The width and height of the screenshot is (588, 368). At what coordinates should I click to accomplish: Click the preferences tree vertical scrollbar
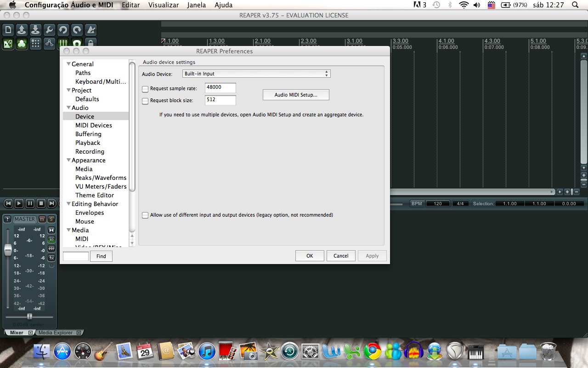(x=132, y=126)
